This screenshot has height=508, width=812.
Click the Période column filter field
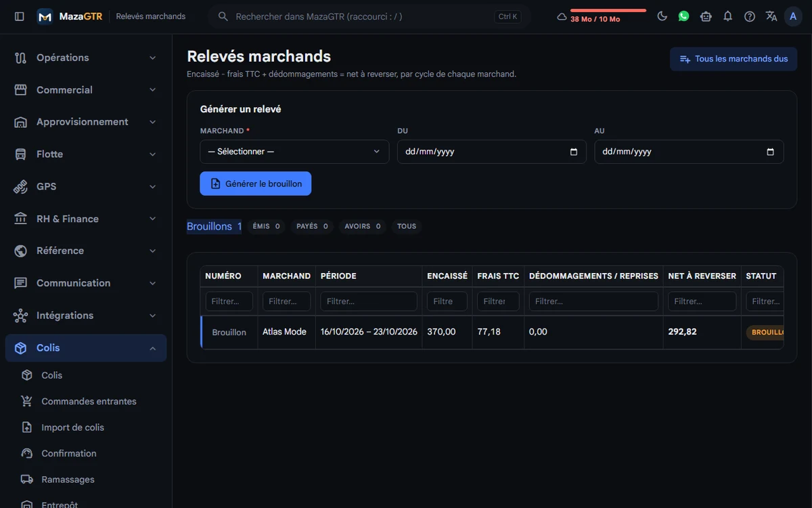(369, 301)
